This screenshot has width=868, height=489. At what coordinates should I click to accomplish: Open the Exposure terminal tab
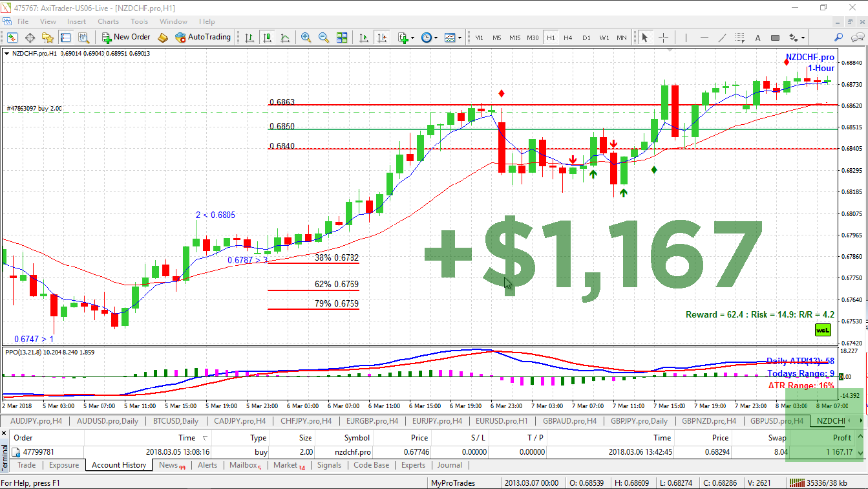tap(64, 465)
